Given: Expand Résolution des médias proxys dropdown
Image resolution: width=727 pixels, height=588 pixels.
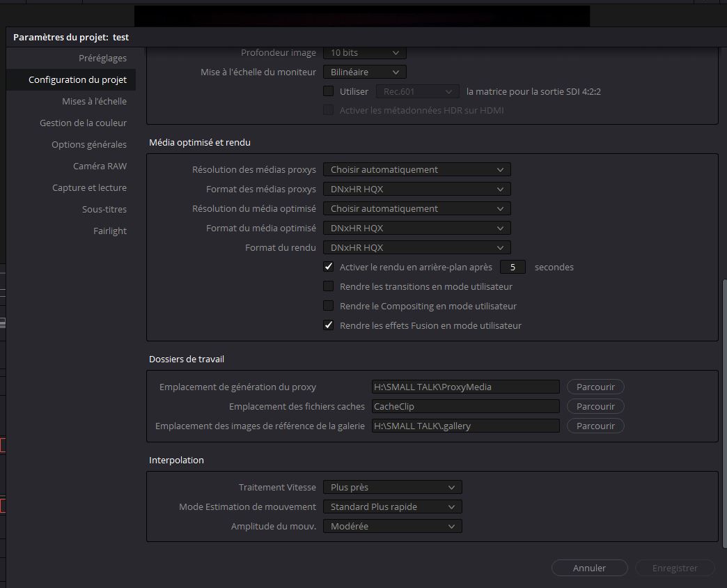Looking at the screenshot, I should tap(416, 169).
